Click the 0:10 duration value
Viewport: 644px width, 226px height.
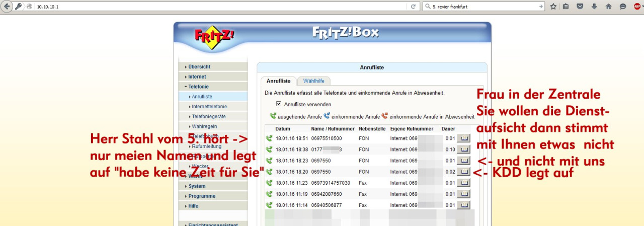click(x=450, y=149)
